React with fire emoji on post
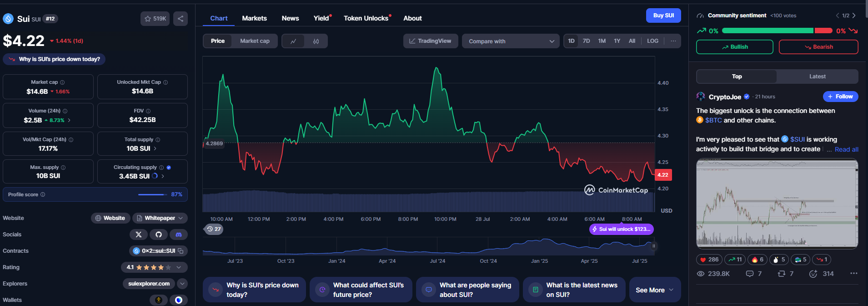This screenshot has height=306, width=868. pos(758,260)
